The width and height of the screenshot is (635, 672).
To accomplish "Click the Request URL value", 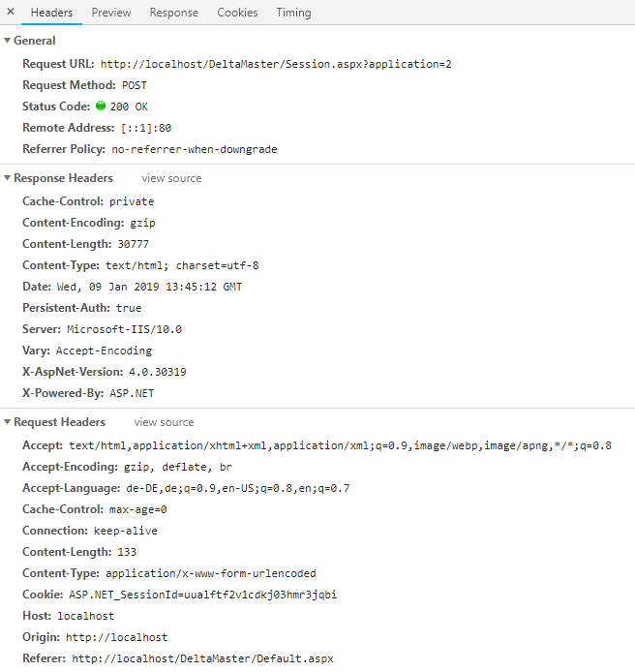I will (276, 64).
